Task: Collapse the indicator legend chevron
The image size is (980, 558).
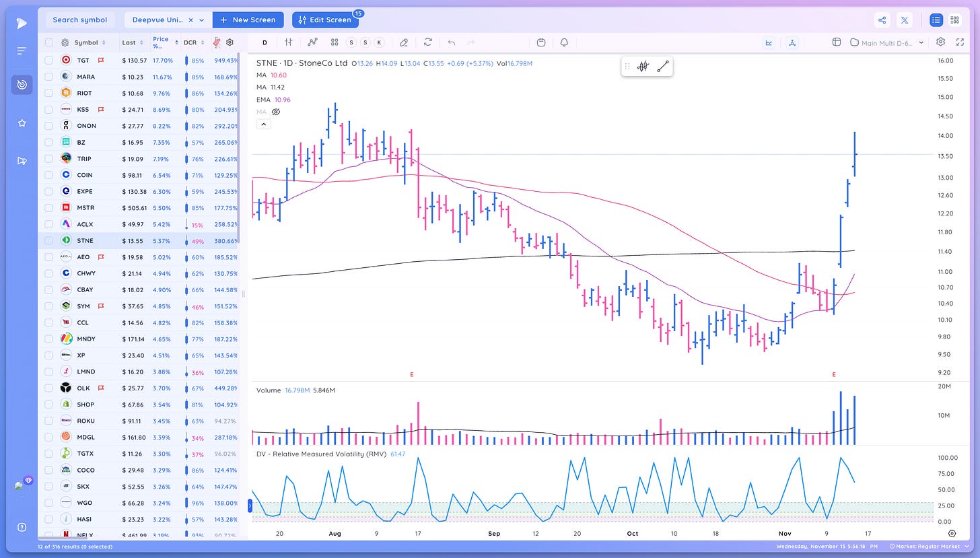Action: (263, 124)
